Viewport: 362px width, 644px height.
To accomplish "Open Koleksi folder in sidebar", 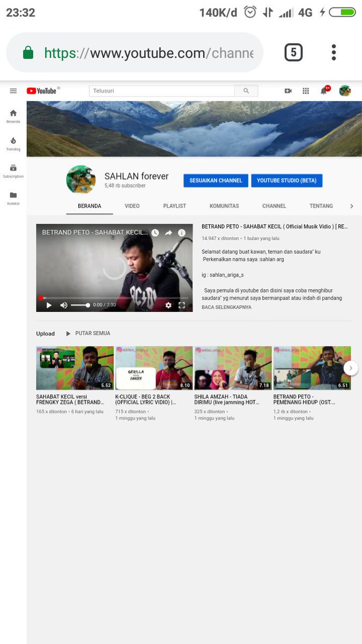I will pyautogui.click(x=13, y=198).
